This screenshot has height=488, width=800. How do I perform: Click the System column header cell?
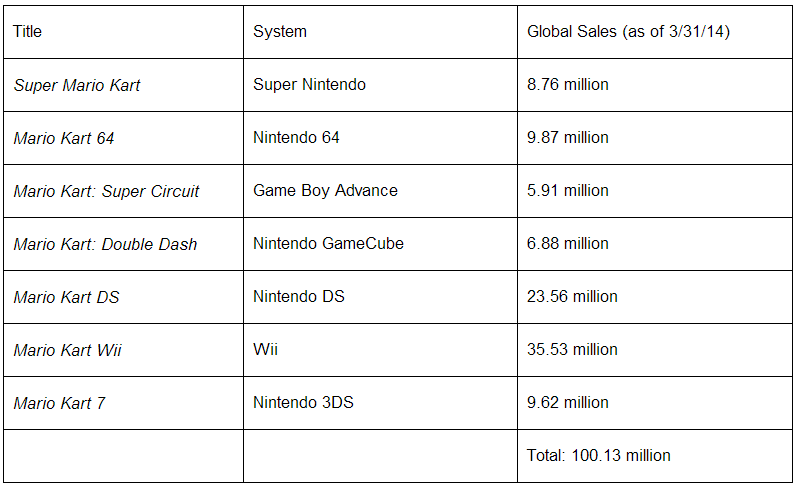click(x=280, y=32)
